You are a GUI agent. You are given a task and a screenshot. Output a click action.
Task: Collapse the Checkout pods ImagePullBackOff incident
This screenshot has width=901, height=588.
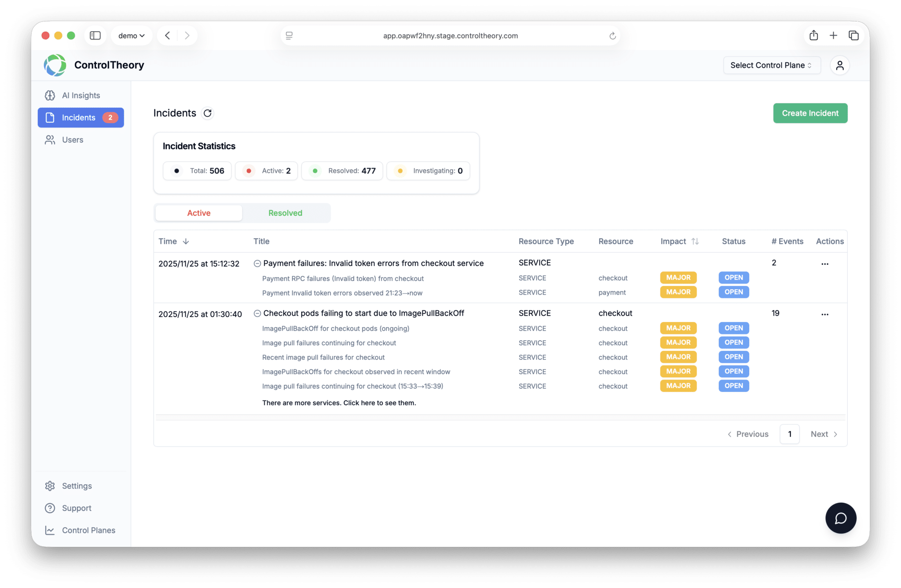(257, 314)
